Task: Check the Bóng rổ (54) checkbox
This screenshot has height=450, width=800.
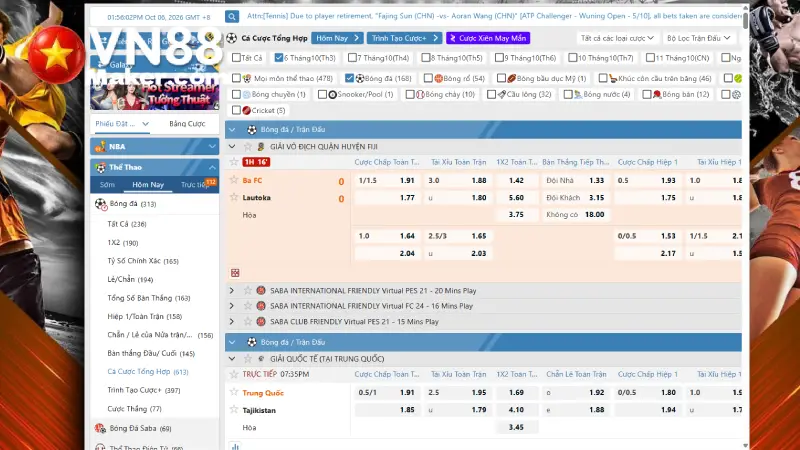Action: tap(428, 78)
